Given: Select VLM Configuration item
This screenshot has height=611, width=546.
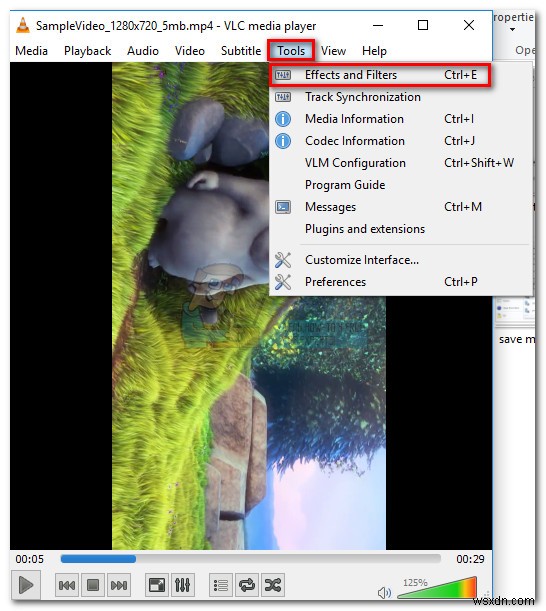Looking at the screenshot, I should pyautogui.click(x=400, y=163).
